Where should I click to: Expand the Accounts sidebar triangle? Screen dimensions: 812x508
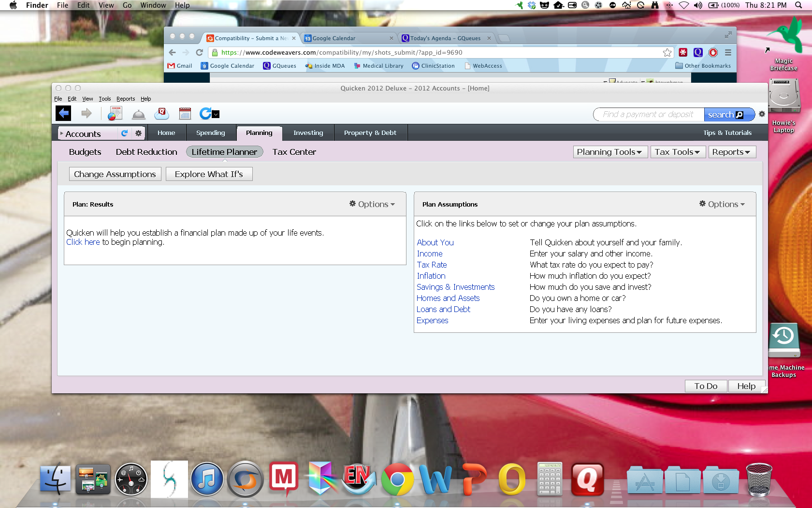pos(62,133)
